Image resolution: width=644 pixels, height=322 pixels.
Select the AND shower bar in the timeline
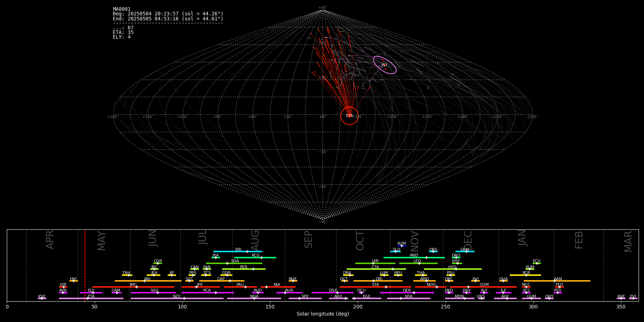414,257
